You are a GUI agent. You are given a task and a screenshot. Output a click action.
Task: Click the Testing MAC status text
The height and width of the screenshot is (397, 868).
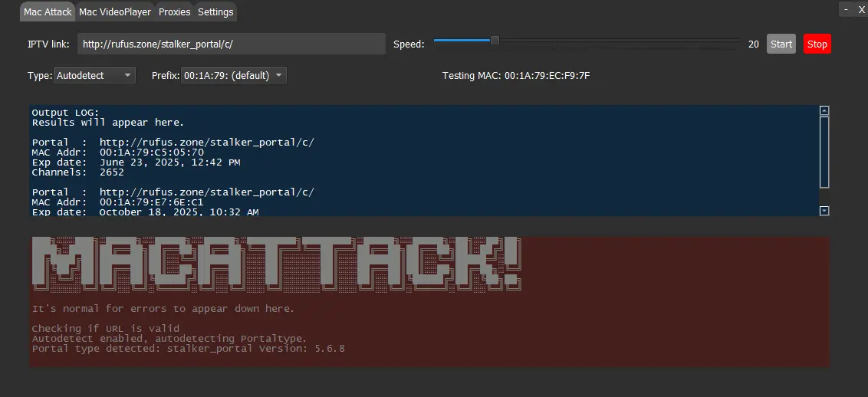click(x=516, y=75)
